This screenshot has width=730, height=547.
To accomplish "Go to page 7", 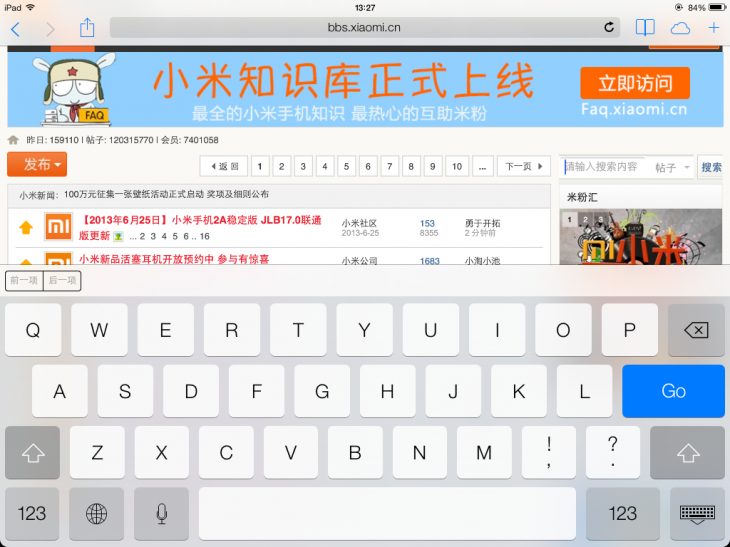I will pyautogui.click(x=390, y=166).
